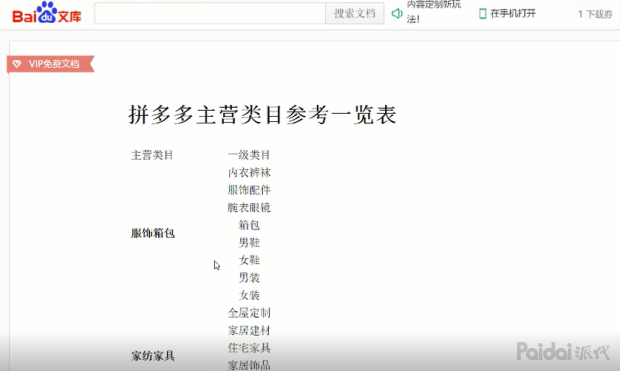
Task: Select the 全屋定制 category text
Action: point(249,313)
